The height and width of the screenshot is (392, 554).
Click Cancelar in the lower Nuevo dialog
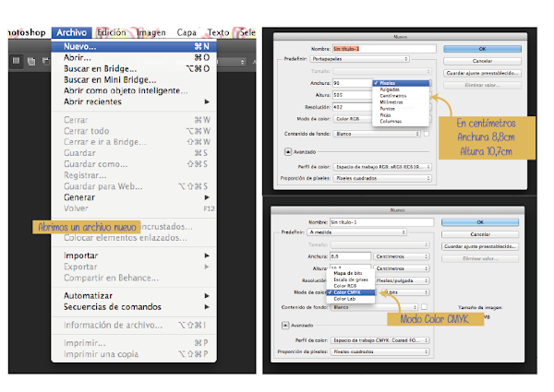click(480, 234)
